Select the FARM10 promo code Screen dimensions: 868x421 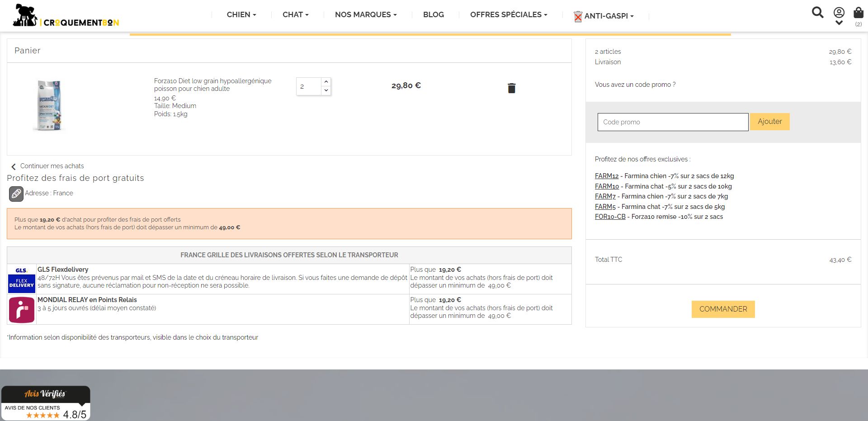[x=607, y=186]
